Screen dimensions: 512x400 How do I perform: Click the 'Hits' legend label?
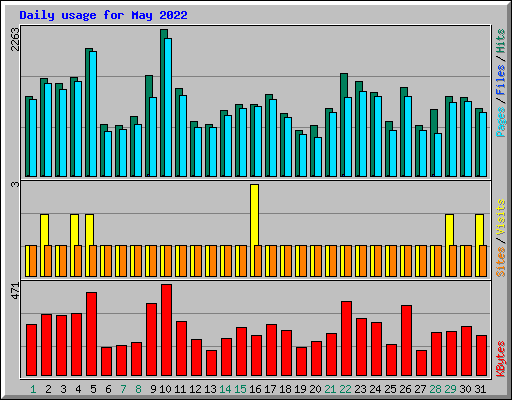(x=500, y=41)
